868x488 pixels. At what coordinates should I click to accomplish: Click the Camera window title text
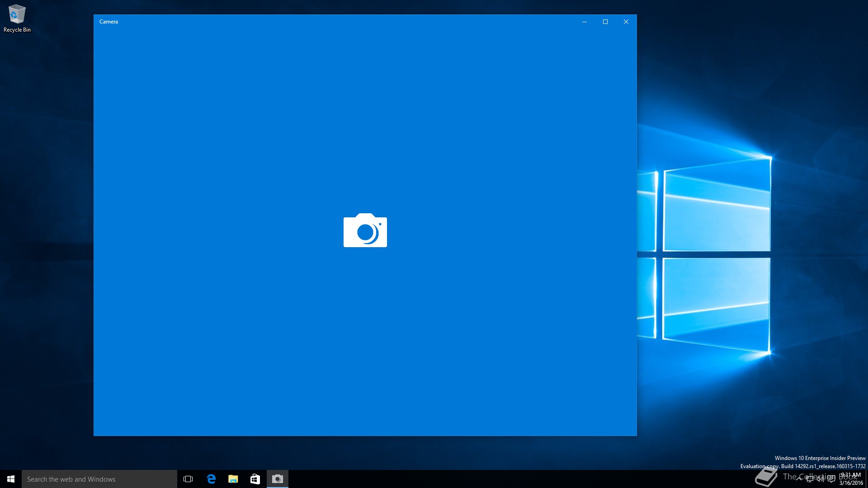[x=108, y=22]
